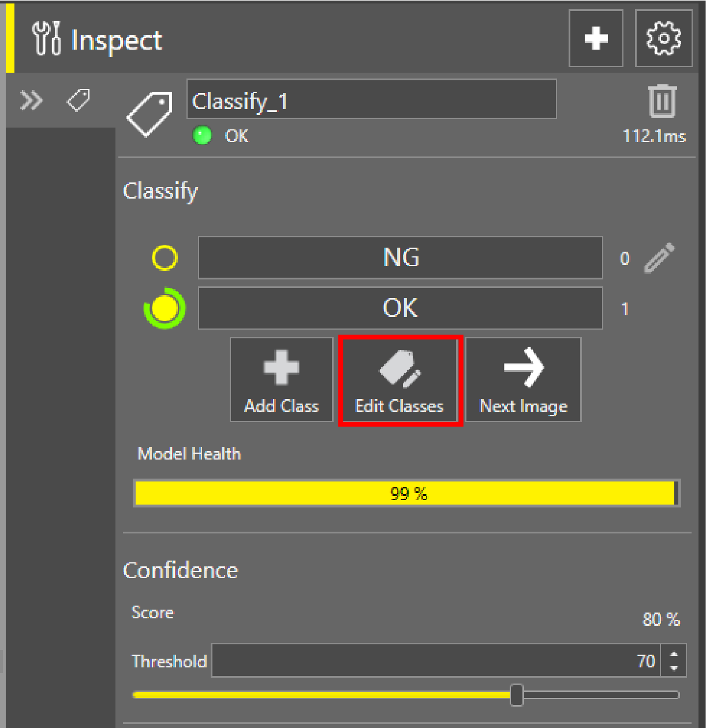
Task: Click the large tag icon beside Classify_1
Action: [150, 114]
